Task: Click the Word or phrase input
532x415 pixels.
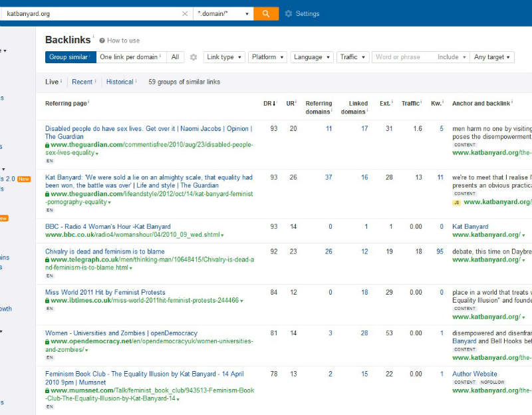Action: [404, 57]
